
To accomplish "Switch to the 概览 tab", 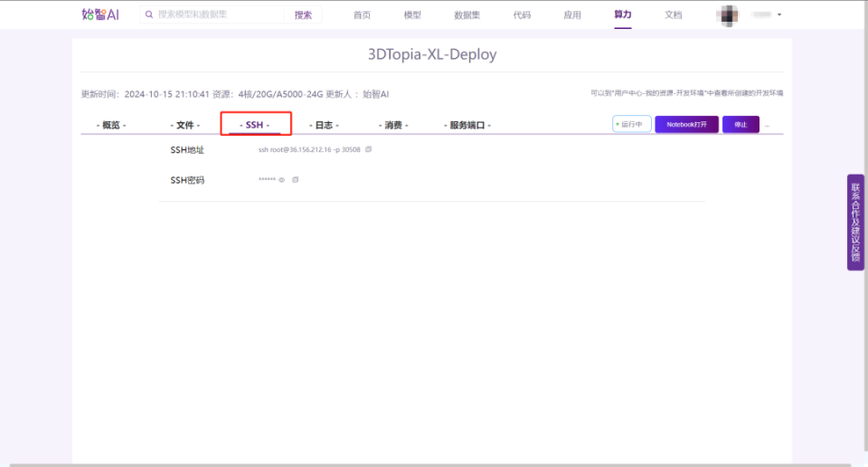I will (111, 125).
